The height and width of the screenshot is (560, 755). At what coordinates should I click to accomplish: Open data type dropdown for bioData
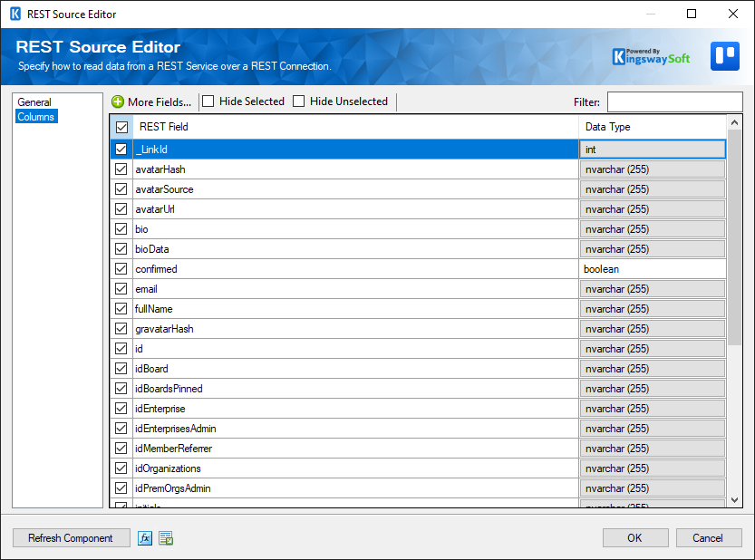point(653,249)
